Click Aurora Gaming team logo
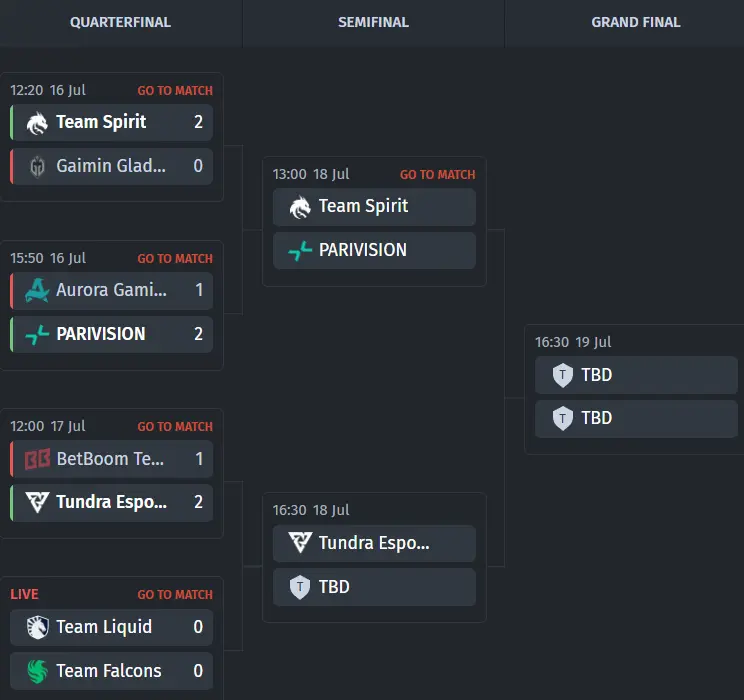Viewport: 744px width, 700px height. [37, 290]
